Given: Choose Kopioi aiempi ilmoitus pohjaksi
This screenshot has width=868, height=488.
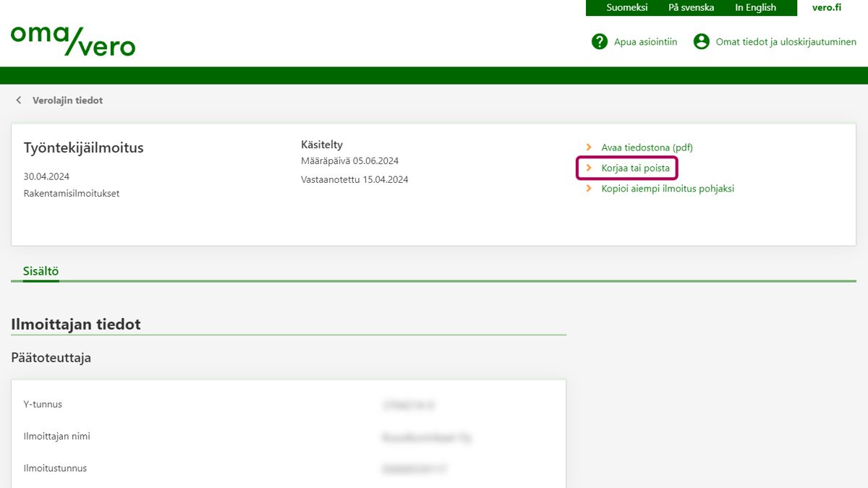Looking at the screenshot, I should (668, 189).
